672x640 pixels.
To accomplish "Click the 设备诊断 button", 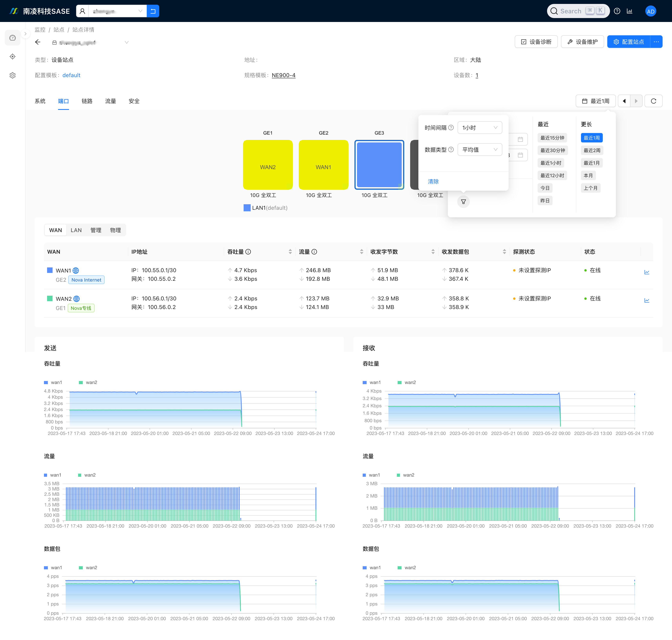I will 536,42.
